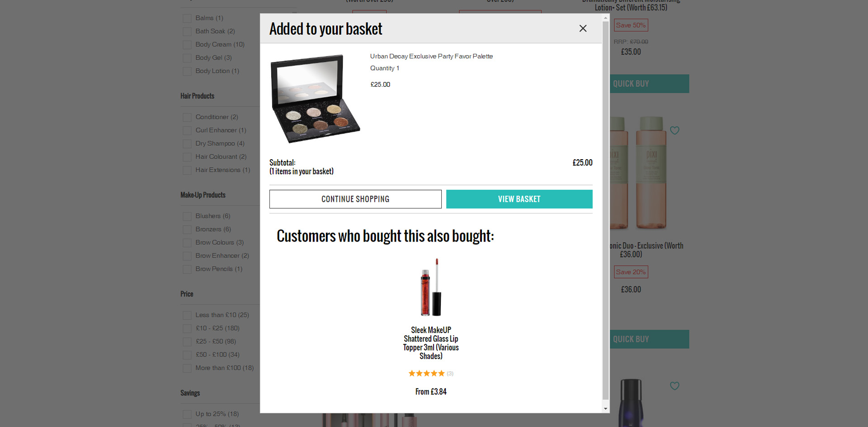Click Quick Buy under the £36.00 Pixi duo
Image resolution: width=868 pixels, height=427 pixels.
649,339
